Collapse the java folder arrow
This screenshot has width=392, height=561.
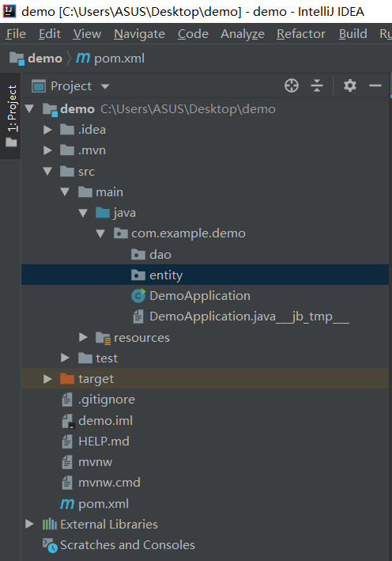point(83,213)
